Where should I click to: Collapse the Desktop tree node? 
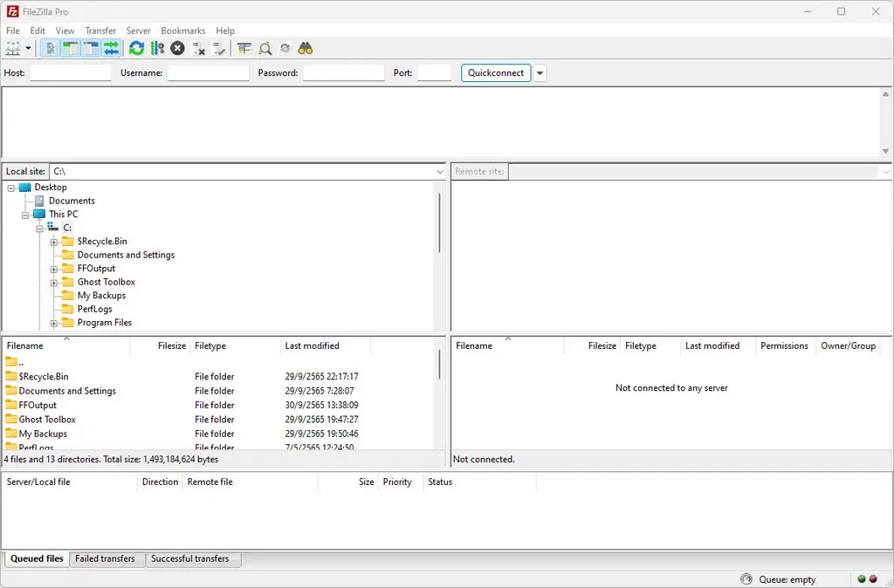pyautogui.click(x=10, y=188)
